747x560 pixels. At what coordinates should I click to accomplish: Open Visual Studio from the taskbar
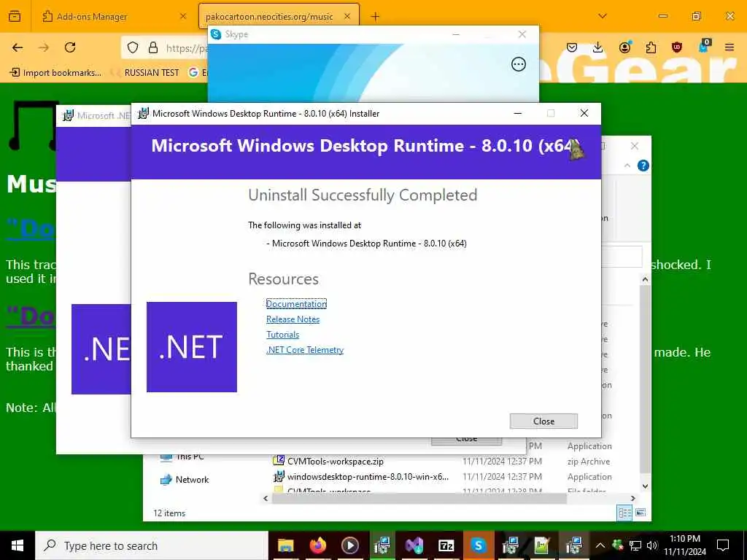414,545
